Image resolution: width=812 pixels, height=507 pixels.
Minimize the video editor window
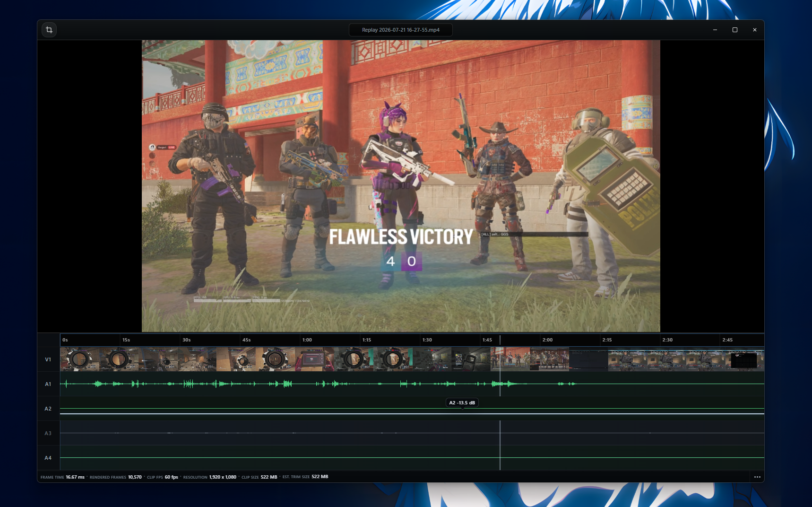[x=715, y=30]
